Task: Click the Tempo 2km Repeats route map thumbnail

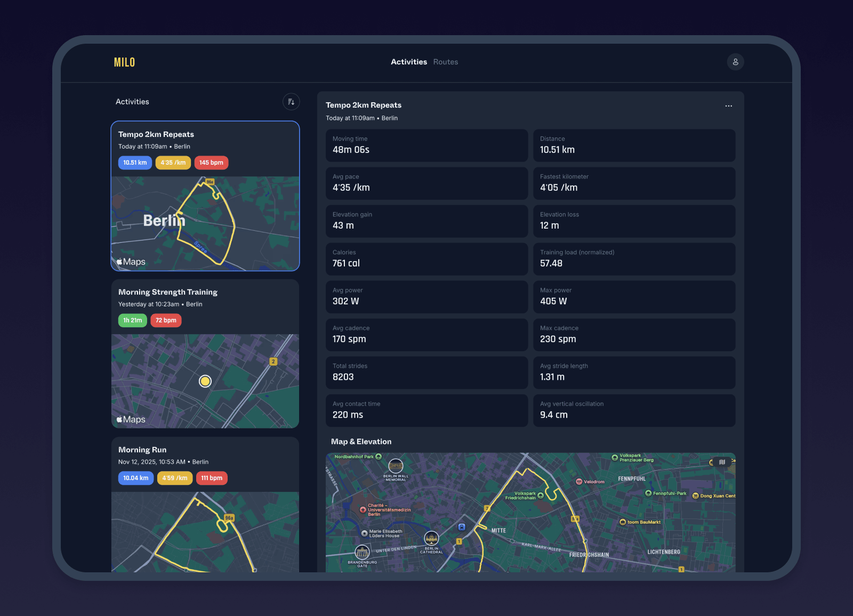Action: [205, 224]
